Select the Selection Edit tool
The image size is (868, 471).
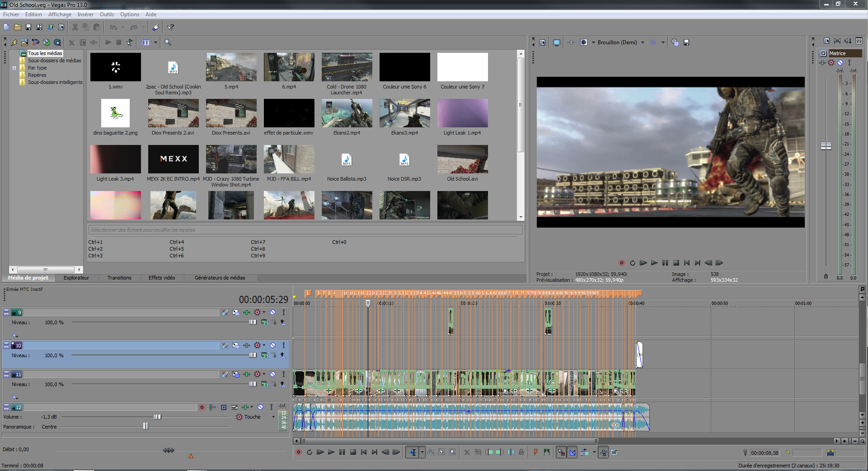click(x=441, y=452)
